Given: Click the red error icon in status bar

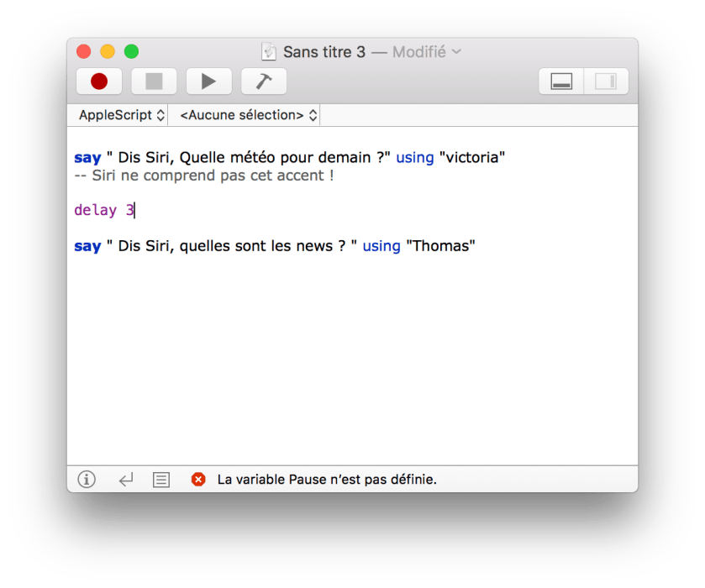Looking at the screenshot, I should point(198,480).
